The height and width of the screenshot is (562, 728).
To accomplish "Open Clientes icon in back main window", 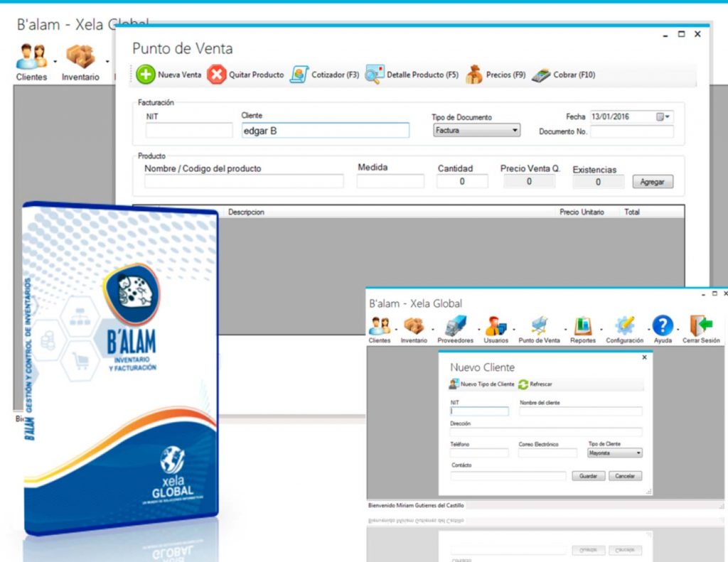I will pyautogui.click(x=31, y=57).
